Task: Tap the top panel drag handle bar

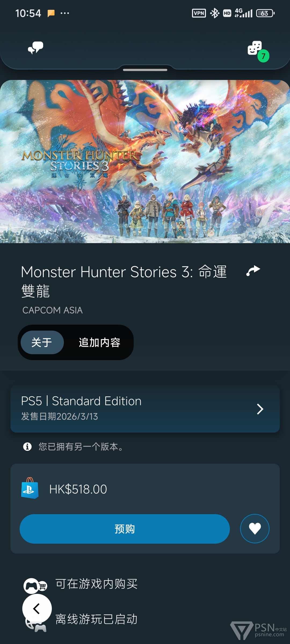Action: (145, 70)
